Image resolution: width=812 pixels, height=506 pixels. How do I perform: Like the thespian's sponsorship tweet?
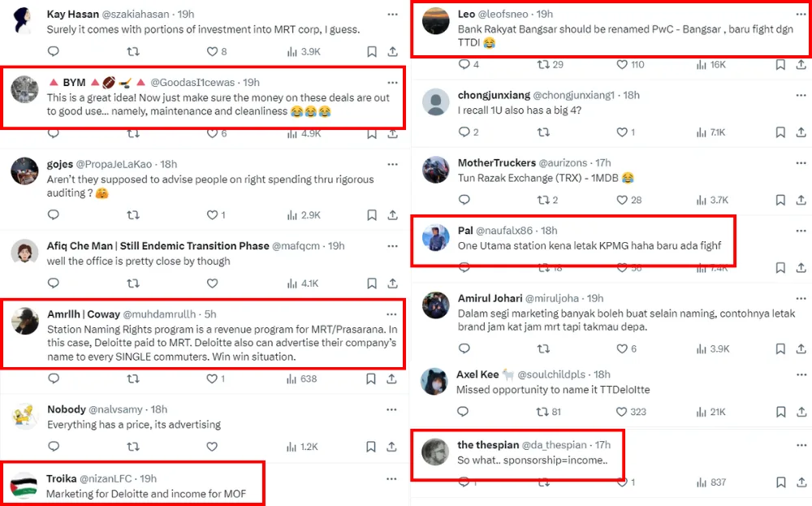(x=623, y=482)
